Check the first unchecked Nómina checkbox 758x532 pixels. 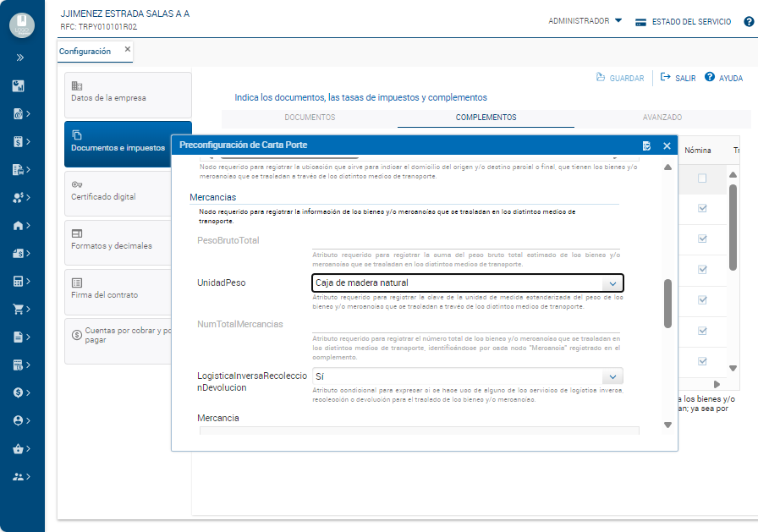point(702,178)
